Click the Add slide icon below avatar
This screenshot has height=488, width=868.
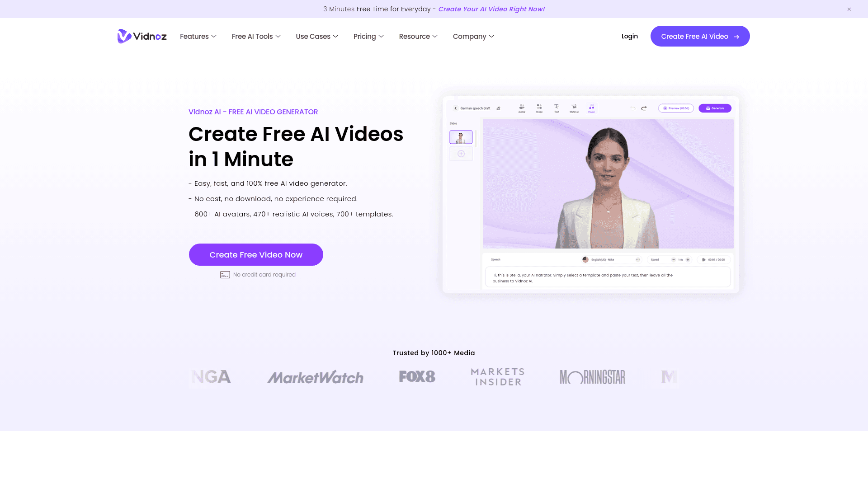[462, 154]
